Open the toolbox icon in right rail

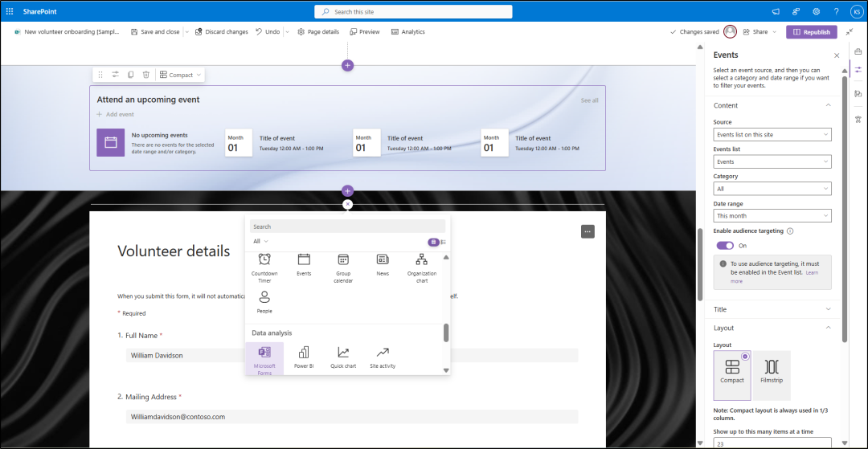pyautogui.click(x=858, y=51)
